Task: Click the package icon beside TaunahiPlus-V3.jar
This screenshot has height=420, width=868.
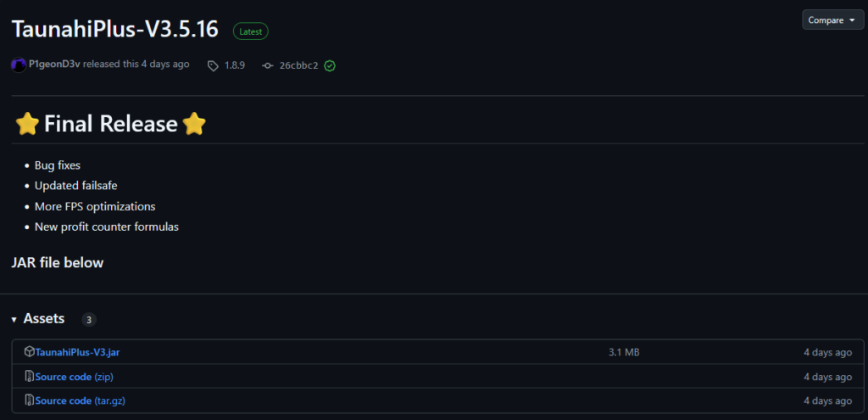Action: 29,352
